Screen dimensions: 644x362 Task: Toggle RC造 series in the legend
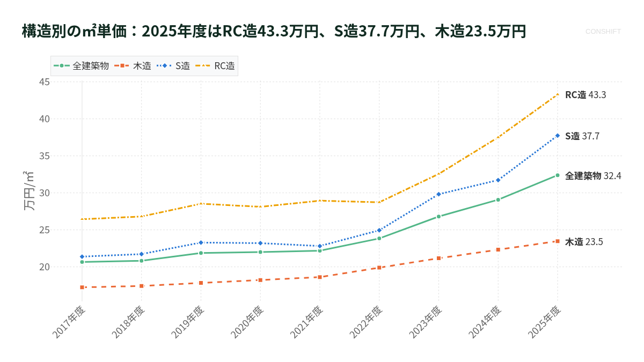click(215, 66)
